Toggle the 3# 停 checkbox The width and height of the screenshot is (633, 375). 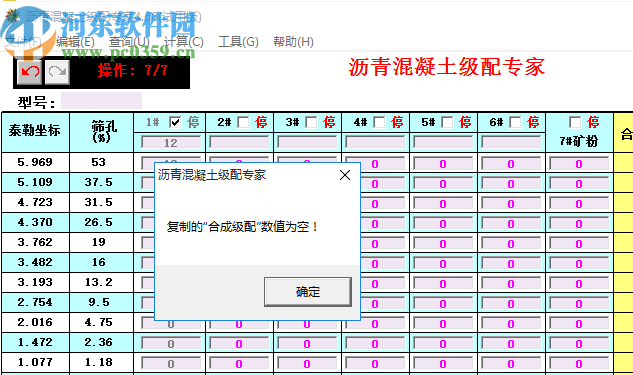tap(311, 122)
